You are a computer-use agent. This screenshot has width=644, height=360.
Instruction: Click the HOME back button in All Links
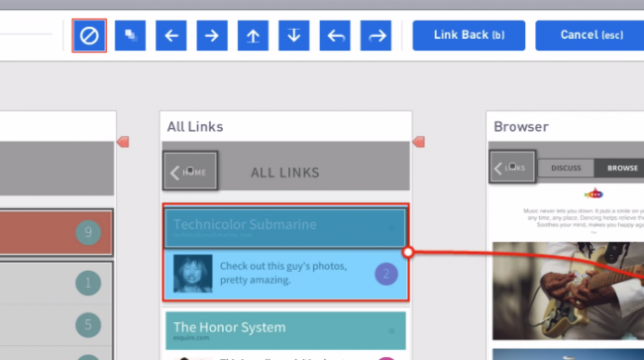[190, 171]
